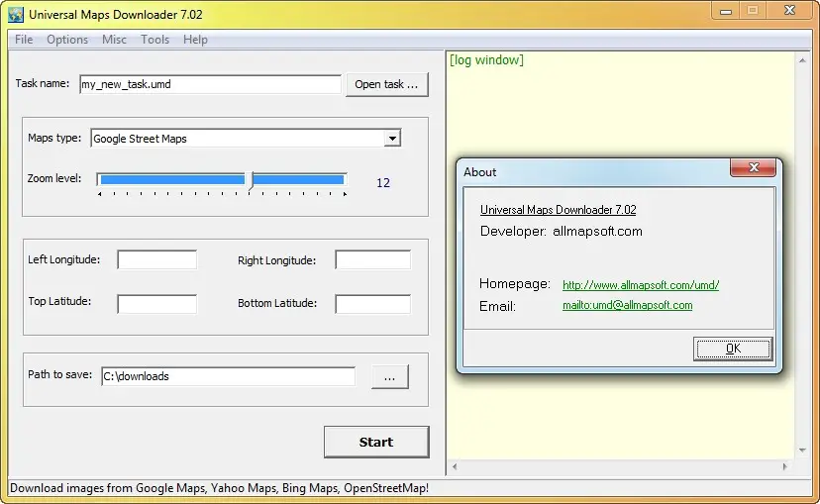Viewport: 820px width, 504px height.
Task: Focus the Left Longitude field
Action: (x=156, y=259)
